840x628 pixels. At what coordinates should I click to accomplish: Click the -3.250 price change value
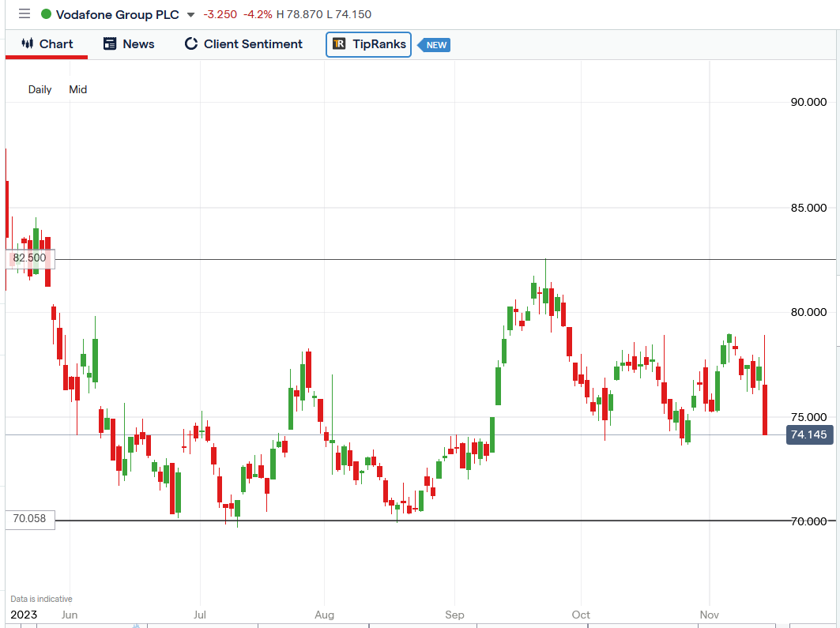tap(220, 14)
